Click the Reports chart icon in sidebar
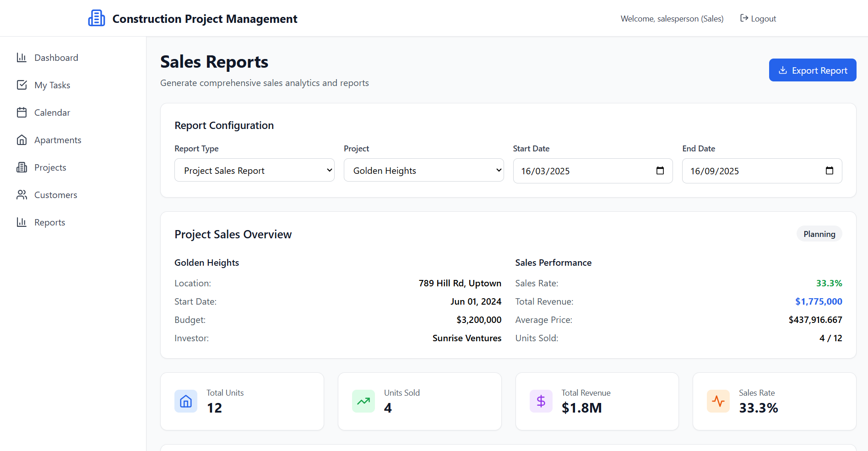Screen dimensions: 868x451 click(x=22, y=222)
